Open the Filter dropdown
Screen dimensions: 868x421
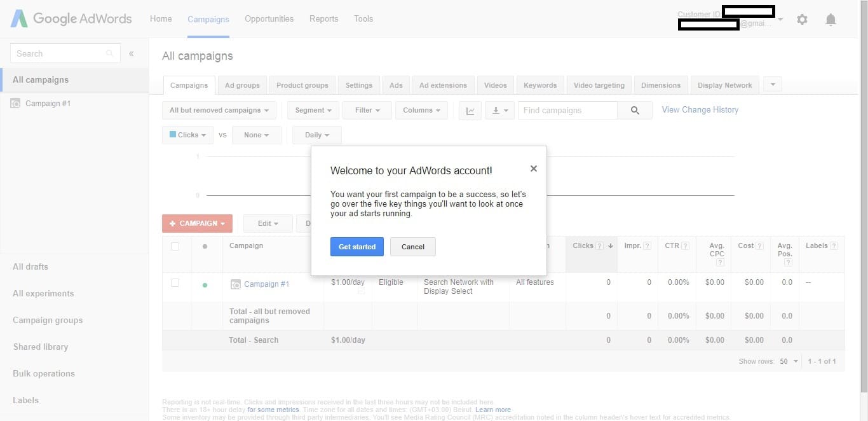(367, 111)
